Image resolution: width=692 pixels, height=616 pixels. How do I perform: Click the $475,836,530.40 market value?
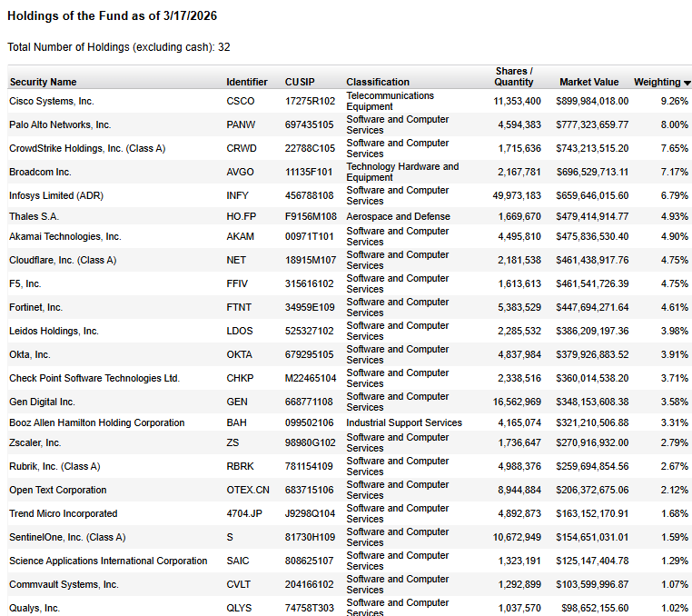click(592, 237)
